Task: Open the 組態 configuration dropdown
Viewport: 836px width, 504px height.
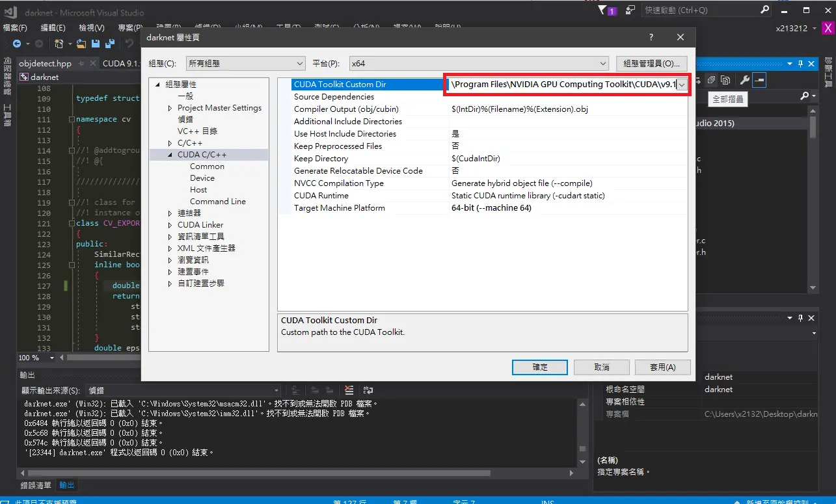Action: coord(245,63)
